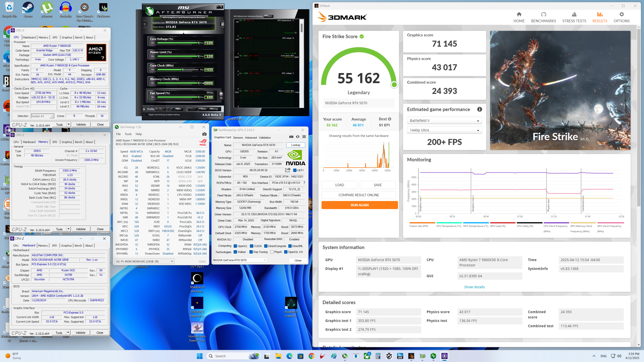Toggle DirectML checkbox in GPU-Z
Screen dimensions: 644x362
(290, 246)
